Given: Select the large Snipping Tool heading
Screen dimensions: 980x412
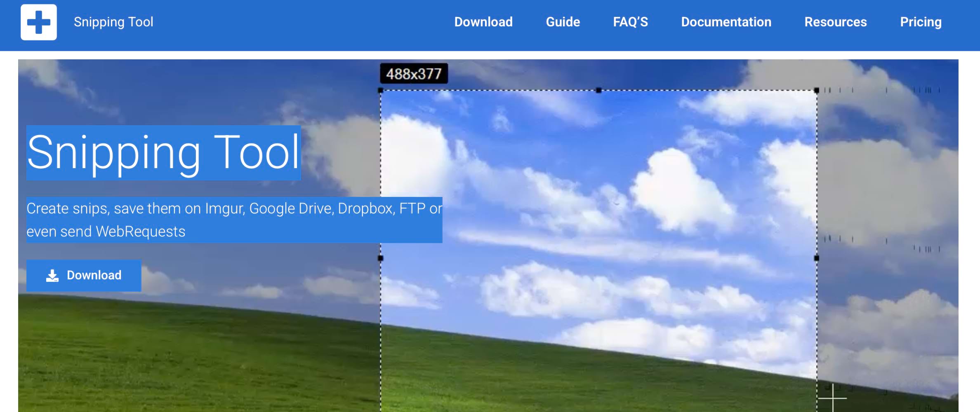Looking at the screenshot, I should point(164,153).
